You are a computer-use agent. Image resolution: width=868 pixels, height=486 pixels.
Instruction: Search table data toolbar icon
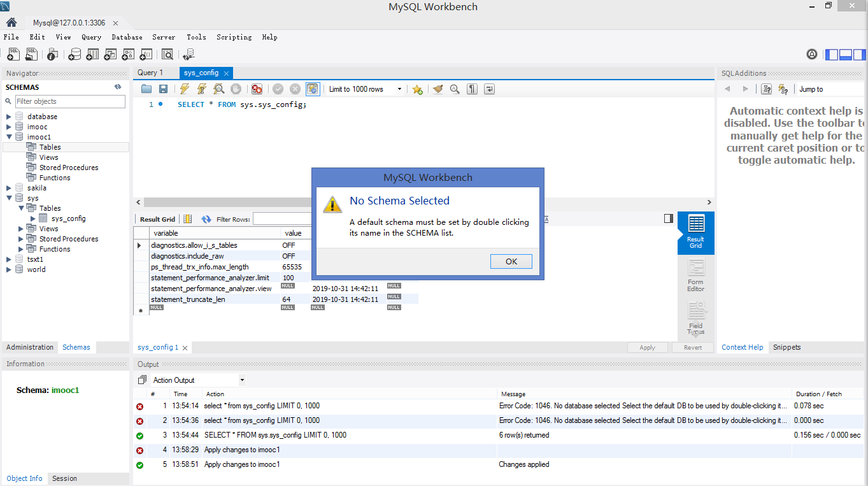pyautogui.click(x=167, y=55)
